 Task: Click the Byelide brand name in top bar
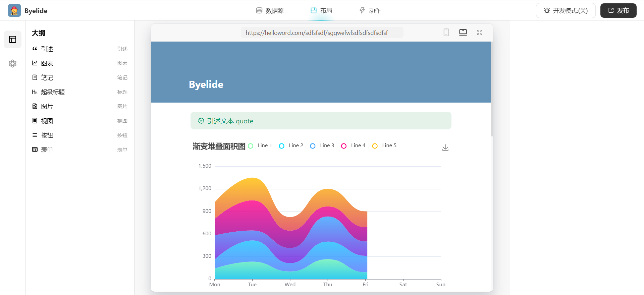point(36,11)
